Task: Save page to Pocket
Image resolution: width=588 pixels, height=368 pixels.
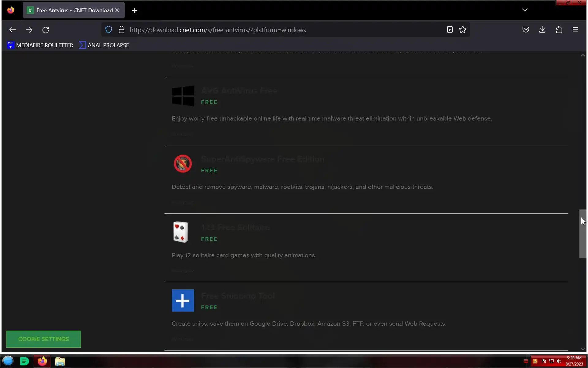Action: pyautogui.click(x=526, y=30)
